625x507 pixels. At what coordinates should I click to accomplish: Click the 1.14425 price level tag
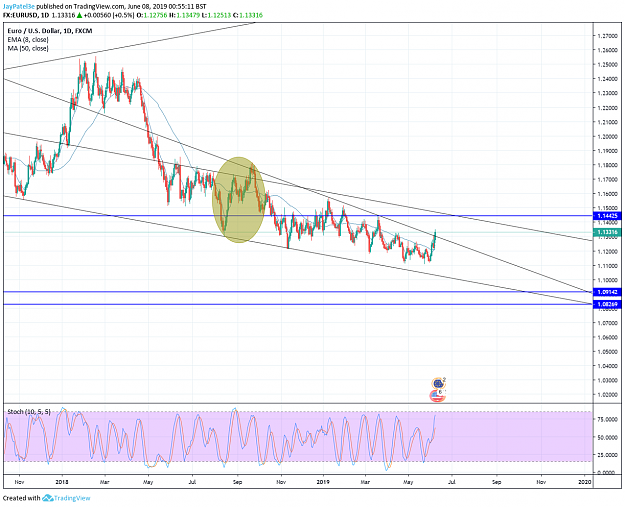(x=607, y=216)
